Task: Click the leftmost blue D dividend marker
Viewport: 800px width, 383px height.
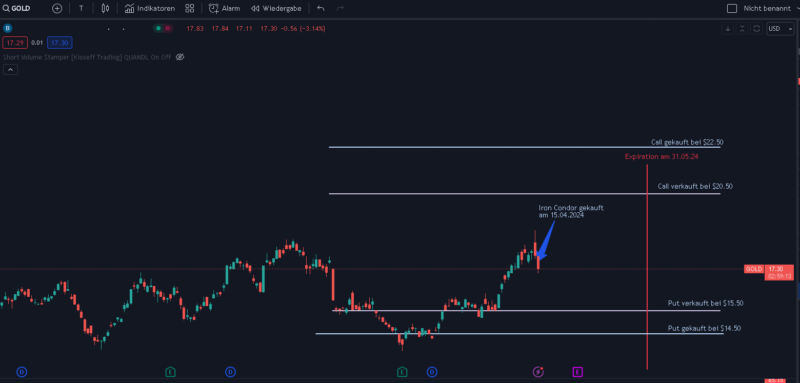Action: [21, 372]
